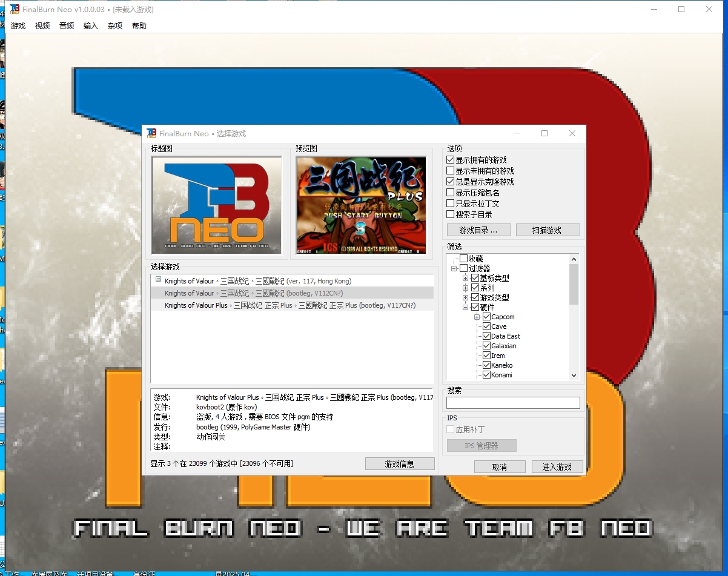Expand the 基板类型 tree node

[465, 278]
